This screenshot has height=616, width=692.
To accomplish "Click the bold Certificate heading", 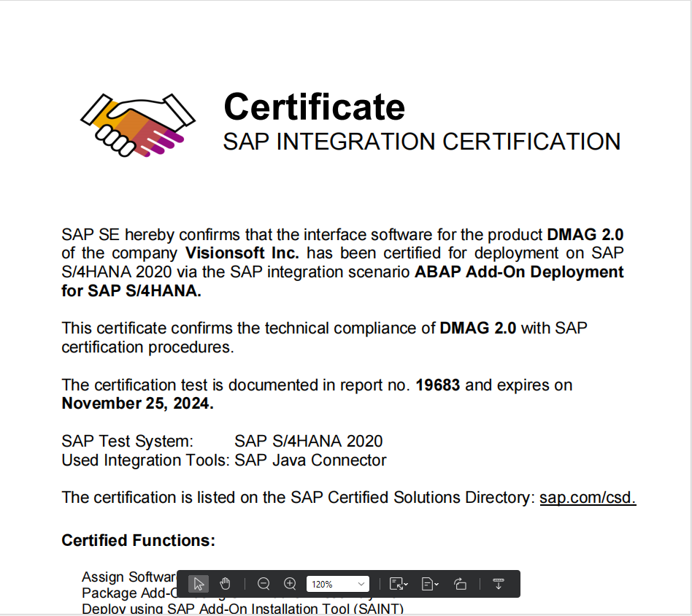I will click(314, 107).
